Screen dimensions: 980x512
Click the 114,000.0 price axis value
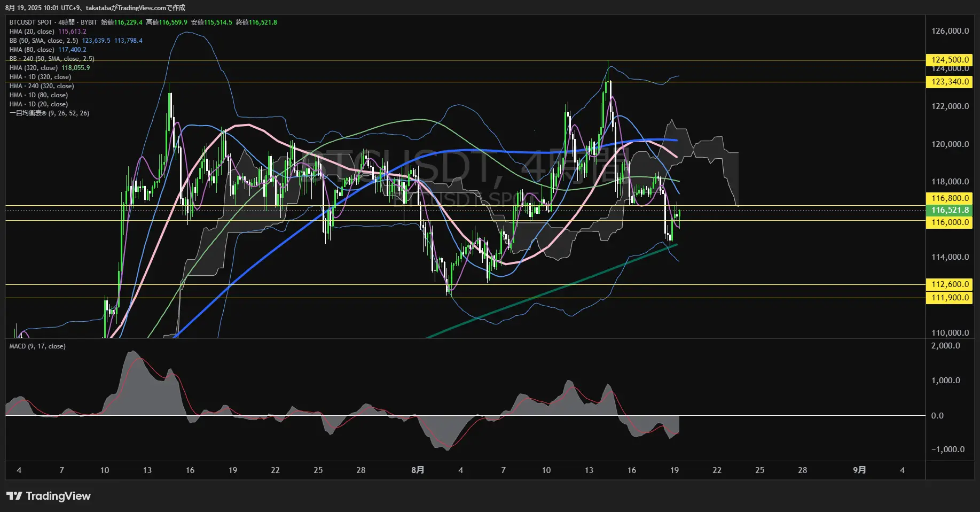tap(950, 257)
